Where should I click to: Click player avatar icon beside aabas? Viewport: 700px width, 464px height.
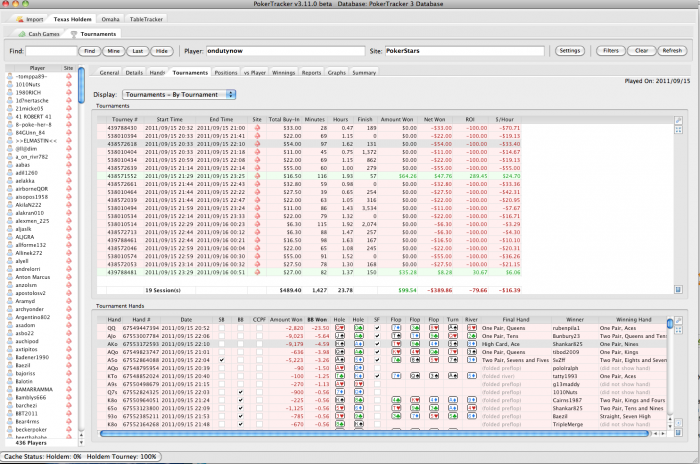(x=9, y=165)
